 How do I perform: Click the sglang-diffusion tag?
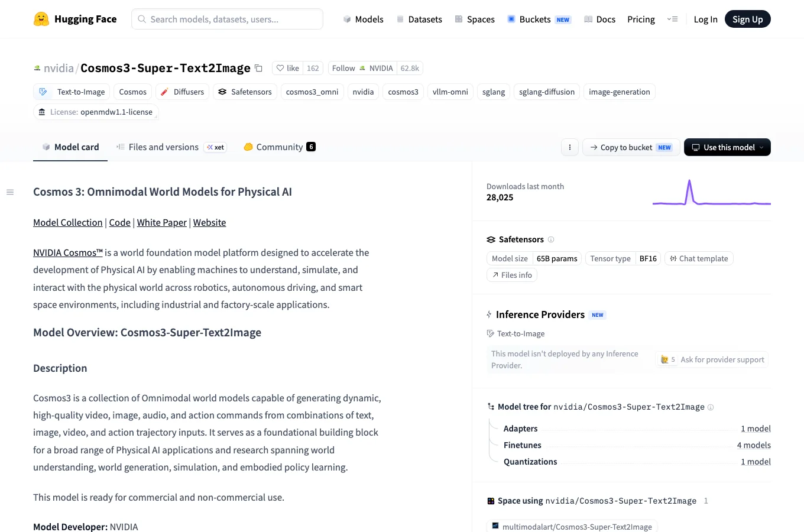point(547,92)
